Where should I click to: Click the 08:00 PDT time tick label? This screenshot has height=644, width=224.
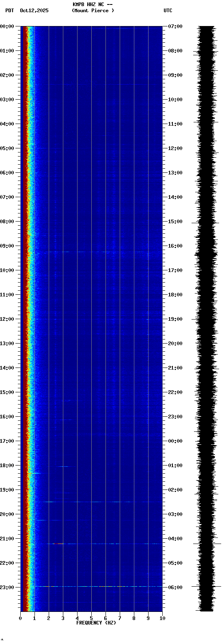tap(7, 222)
